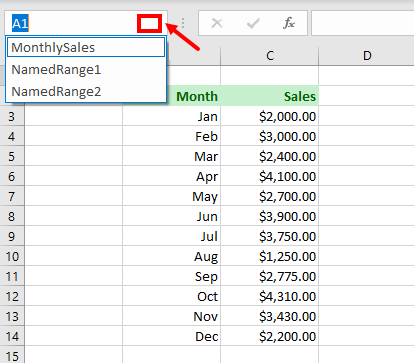Select the $3,750.00 sales cell

[x=270, y=236]
